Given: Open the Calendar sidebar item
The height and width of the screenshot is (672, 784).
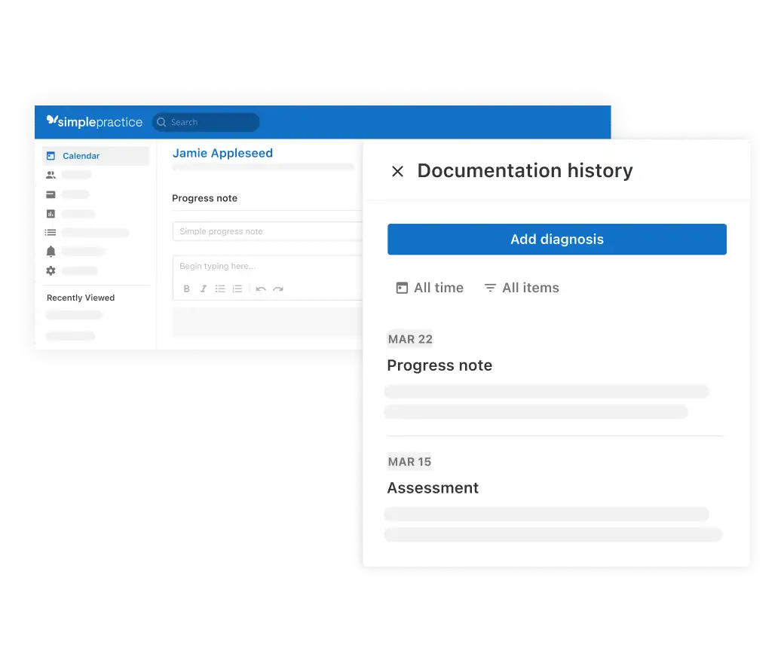Looking at the screenshot, I should tap(96, 156).
